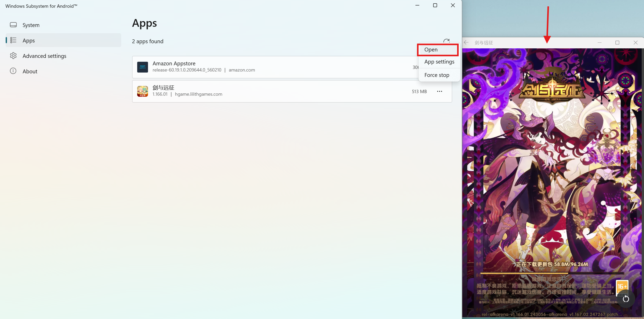Screen dimensions: 644x319
Task: Click back arrow in 剑与远征 window
Action: [466, 42]
